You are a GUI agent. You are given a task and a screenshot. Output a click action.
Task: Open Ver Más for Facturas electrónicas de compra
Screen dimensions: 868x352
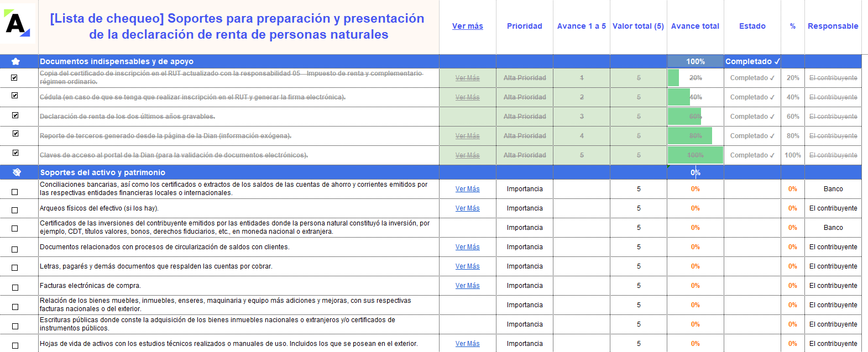(468, 286)
